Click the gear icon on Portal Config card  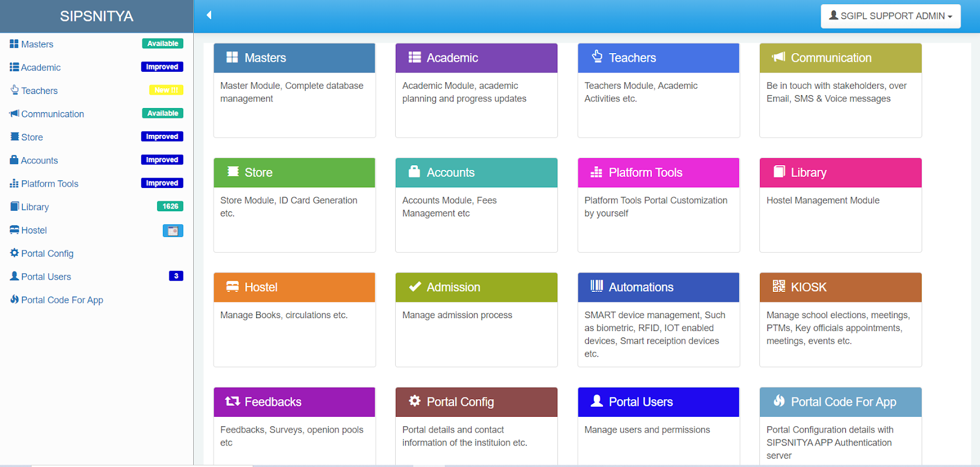[x=414, y=400]
